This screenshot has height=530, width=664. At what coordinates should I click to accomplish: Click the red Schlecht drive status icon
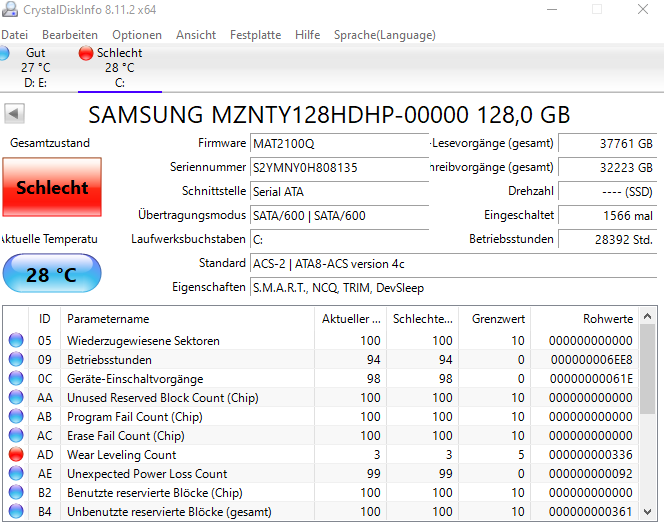click(x=85, y=53)
